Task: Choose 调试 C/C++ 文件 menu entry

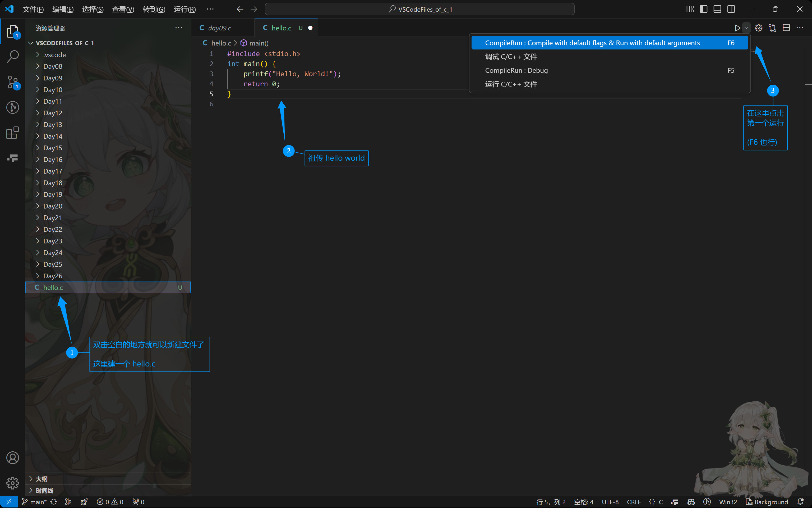Action: (x=610, y=57)
